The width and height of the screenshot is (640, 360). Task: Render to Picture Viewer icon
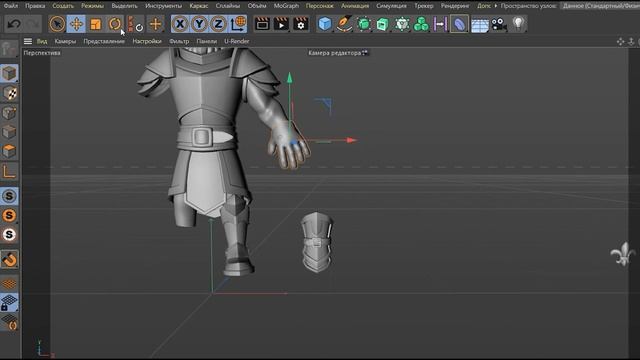click(x=281, y=24)
